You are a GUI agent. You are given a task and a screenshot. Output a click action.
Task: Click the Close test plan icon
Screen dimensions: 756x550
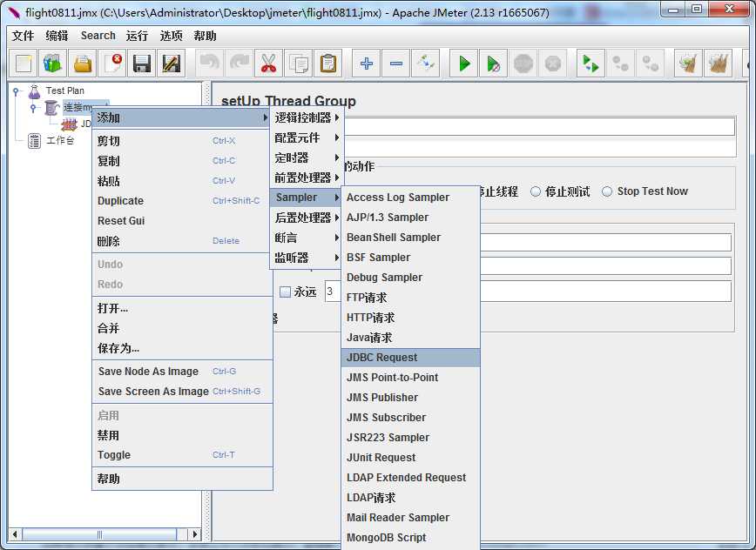[x=112, y=64]
